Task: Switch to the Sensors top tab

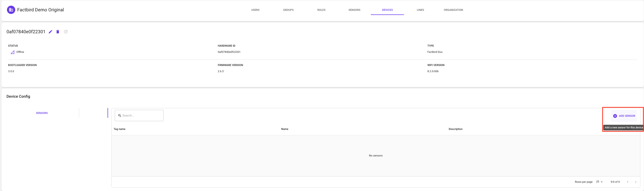Action: (x=354, y=10)
